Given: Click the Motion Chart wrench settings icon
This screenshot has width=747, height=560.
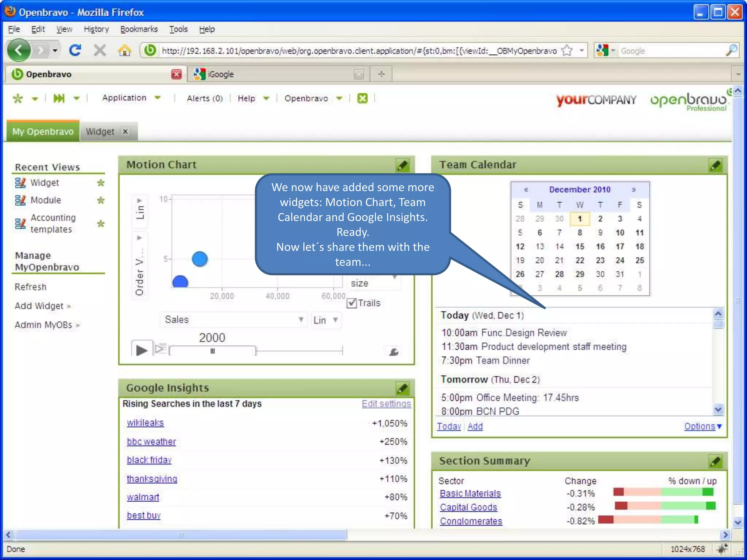Looking at the screenshot, I should (393, 351).
